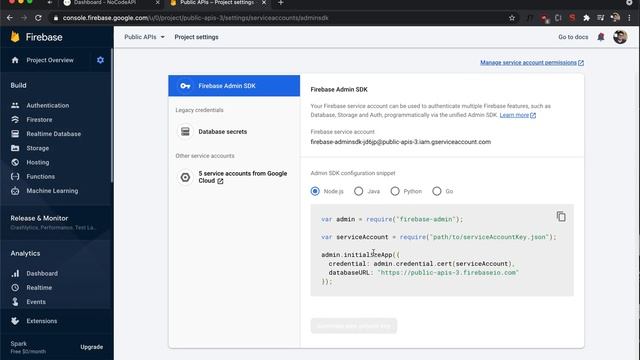This screenshot has height=360, width=640.
Task: Click the Firebase flame logo
Action: pos(15,37)
